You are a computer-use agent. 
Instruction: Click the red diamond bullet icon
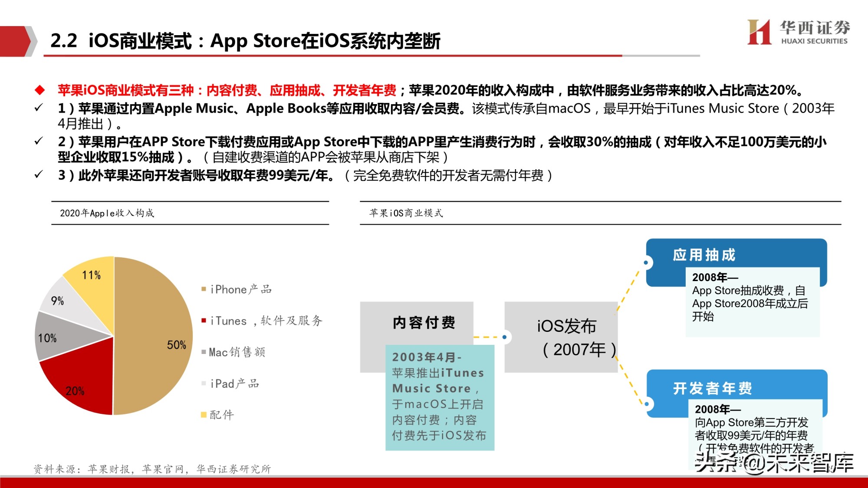pos(39,89)
